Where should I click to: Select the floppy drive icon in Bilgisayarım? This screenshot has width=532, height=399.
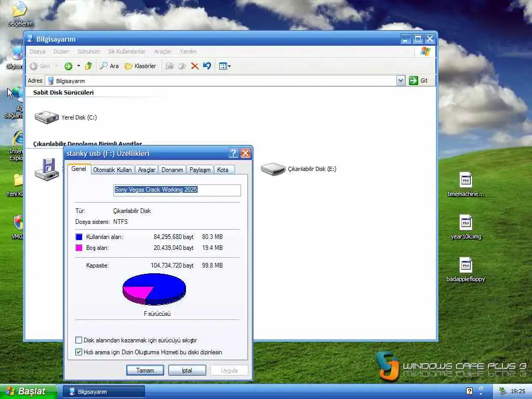47,169
